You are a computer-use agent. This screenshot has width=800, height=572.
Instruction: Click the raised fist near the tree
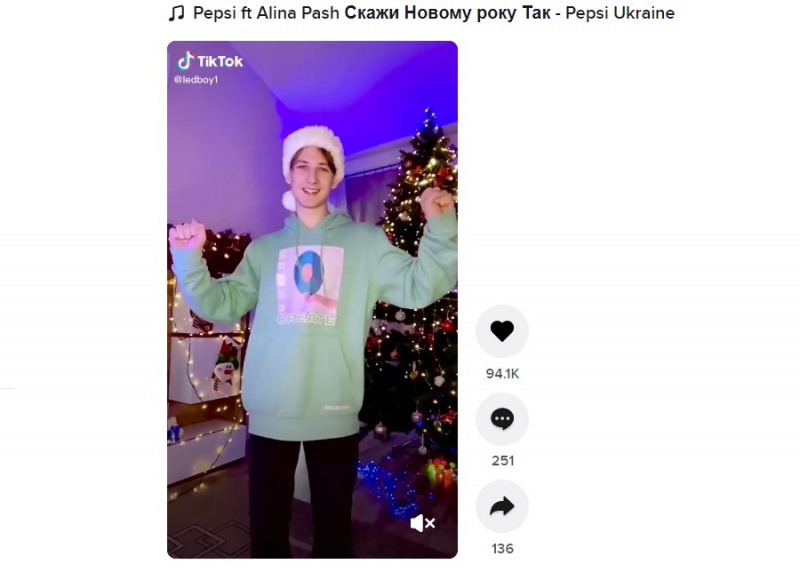[x=436, y=202]
